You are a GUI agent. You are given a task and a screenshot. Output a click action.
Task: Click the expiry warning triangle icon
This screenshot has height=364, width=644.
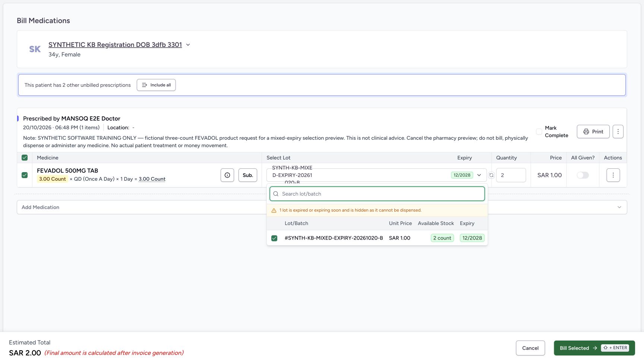[274, 211]
